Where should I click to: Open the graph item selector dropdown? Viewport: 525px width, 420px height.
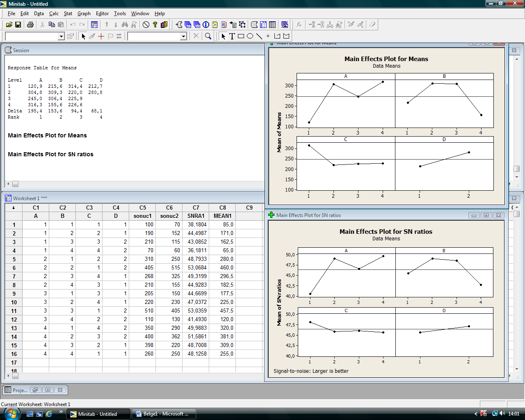(184, 36)
